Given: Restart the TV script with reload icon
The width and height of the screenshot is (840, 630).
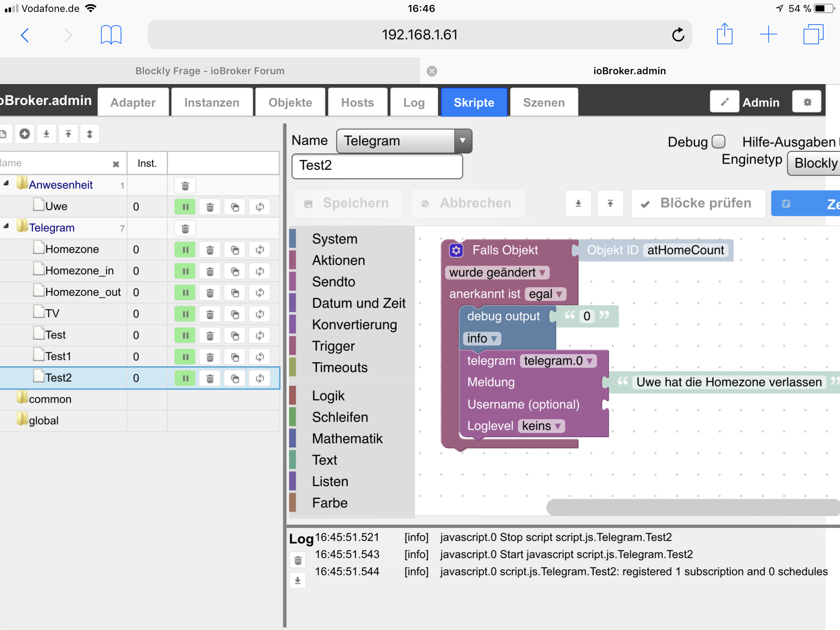Looking at the screenshot, I should click(260, 315).
